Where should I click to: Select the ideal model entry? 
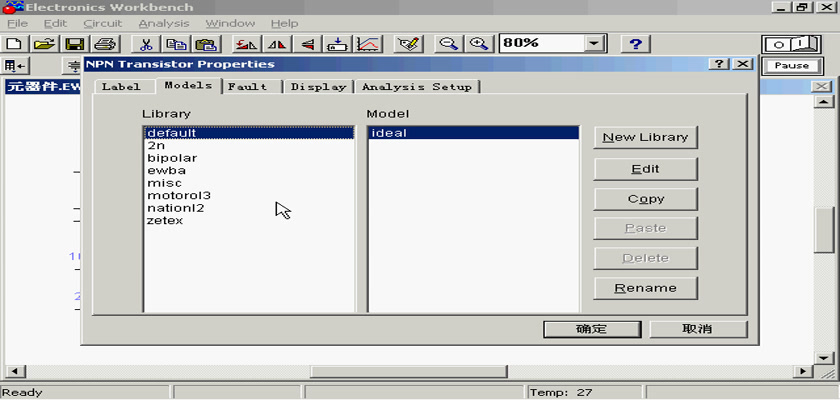(x=474, y=133)
